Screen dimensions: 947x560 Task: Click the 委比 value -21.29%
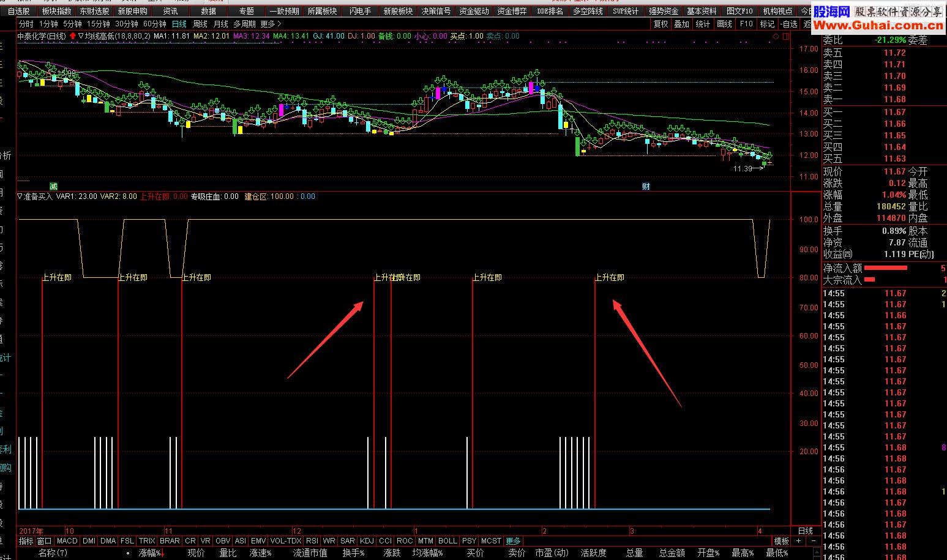click(x=890, y=40)
